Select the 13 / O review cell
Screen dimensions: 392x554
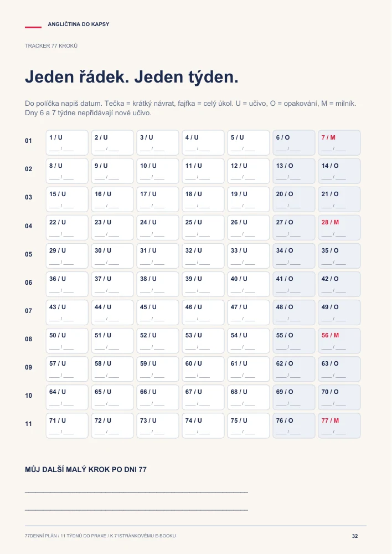(294, 171)
